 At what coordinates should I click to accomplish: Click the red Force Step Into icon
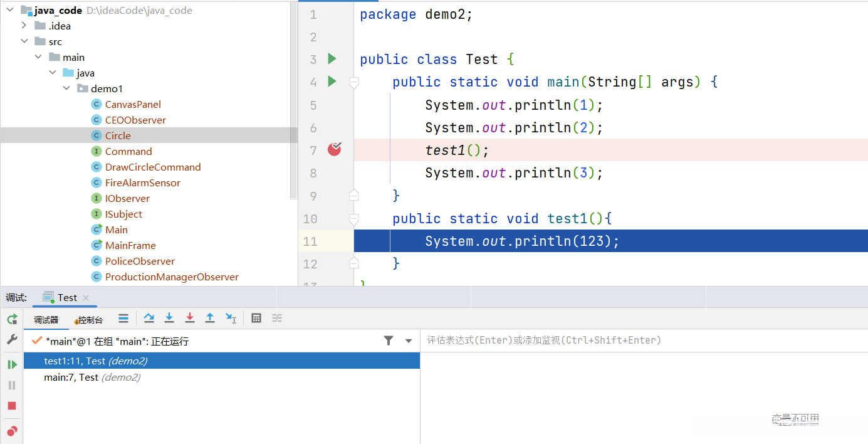(x=190, y=318)
